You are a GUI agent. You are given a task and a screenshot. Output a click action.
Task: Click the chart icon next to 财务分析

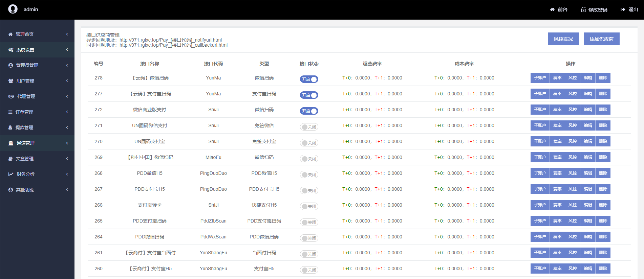tap(11, 174)
